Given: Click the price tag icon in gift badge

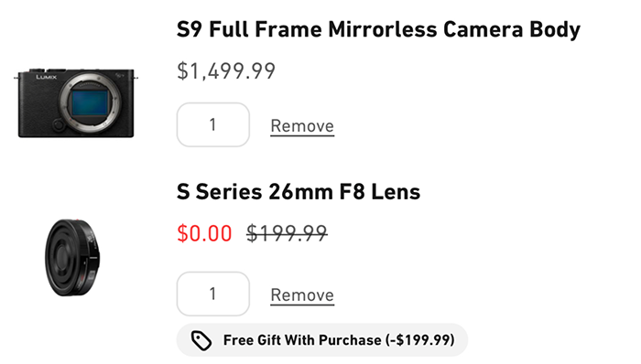Looking at the screenshot, I should [201, 340].
